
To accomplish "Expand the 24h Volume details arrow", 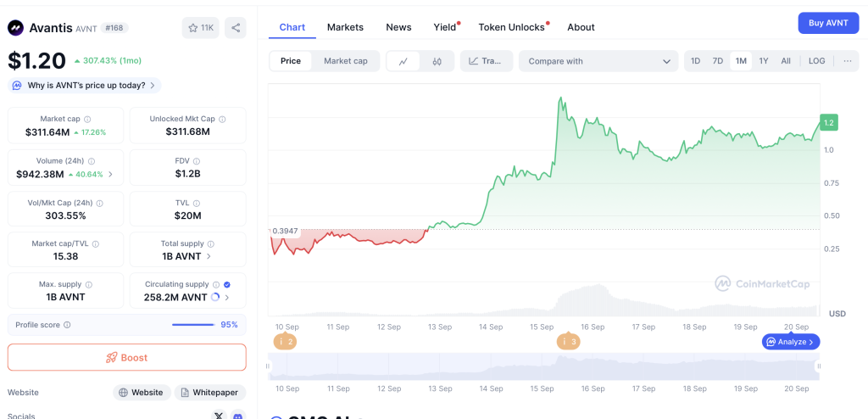I will [110, 175].
